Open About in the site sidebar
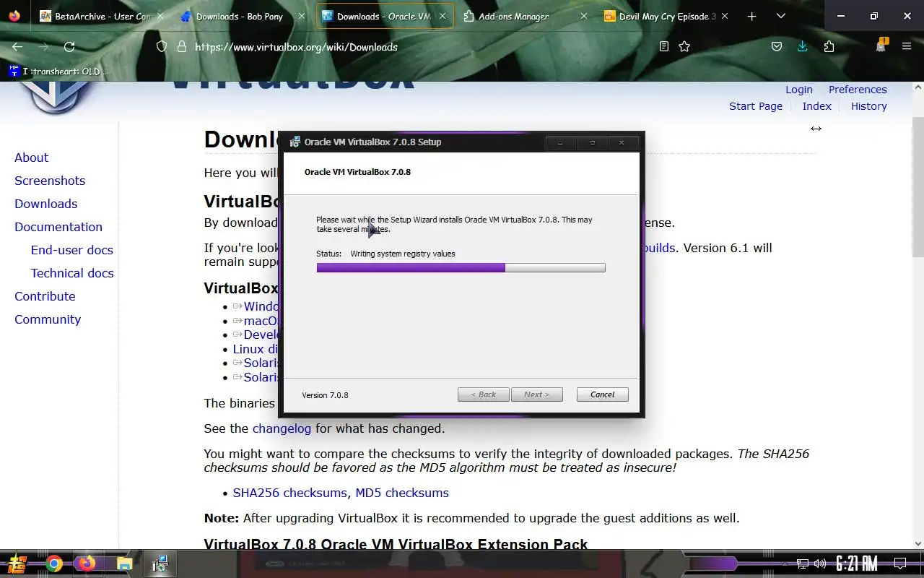 click(31, 158)
